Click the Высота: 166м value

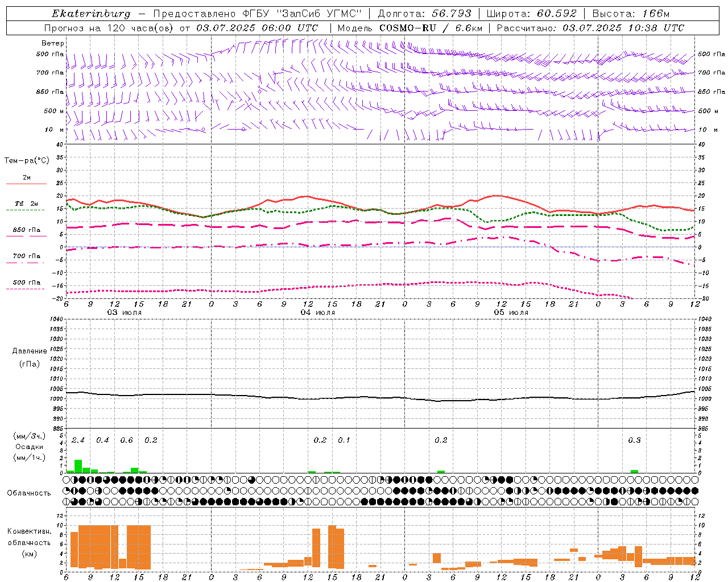pos(631,14)
